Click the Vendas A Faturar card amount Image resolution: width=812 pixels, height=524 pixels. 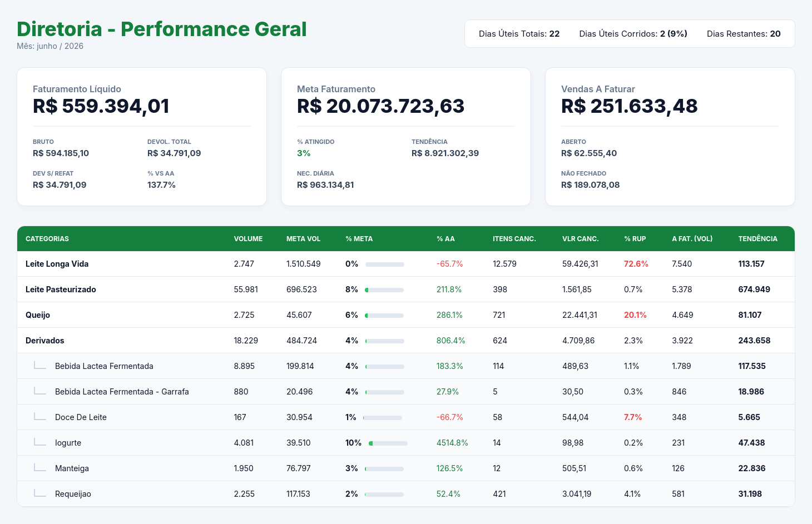click(629, 106)
